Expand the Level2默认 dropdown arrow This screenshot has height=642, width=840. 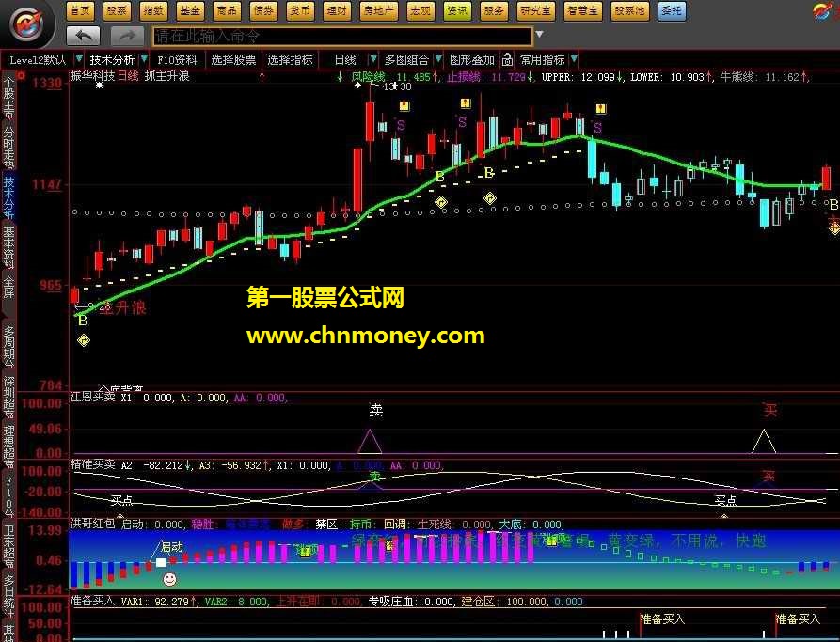pos(79,58)
